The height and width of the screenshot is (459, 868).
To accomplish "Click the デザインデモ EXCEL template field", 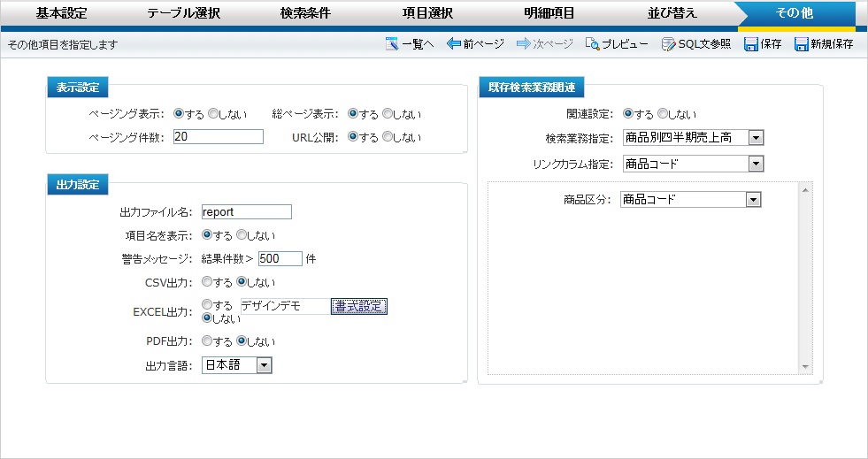I will (x=286, y=306).
